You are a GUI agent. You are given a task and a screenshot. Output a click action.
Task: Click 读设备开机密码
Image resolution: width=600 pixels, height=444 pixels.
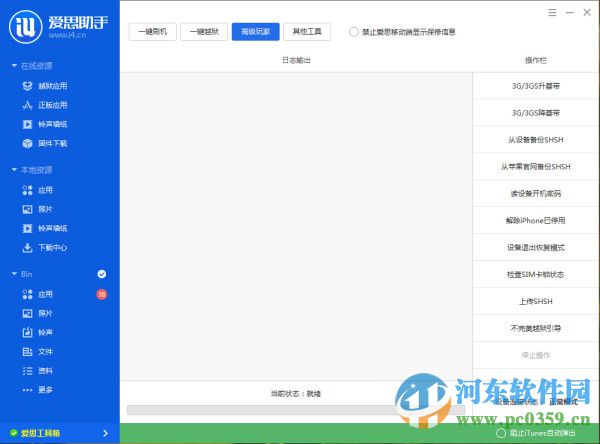tap(536, 194)
